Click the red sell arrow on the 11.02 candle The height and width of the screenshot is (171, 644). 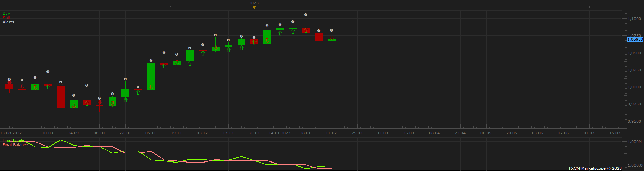click(x=332, y=38)
